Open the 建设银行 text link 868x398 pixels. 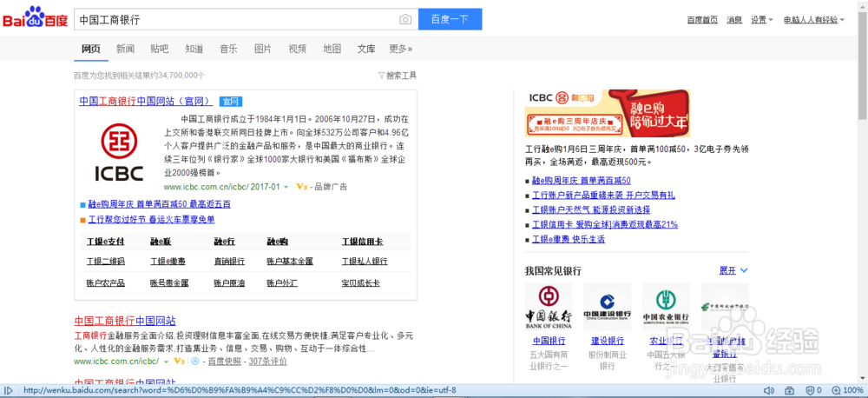click(x=608, y=341)
